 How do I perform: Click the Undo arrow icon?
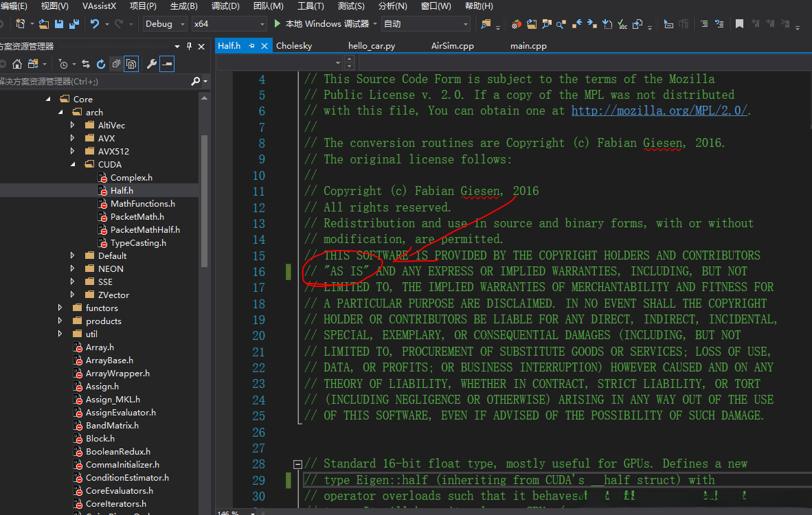tap(94, 24)
